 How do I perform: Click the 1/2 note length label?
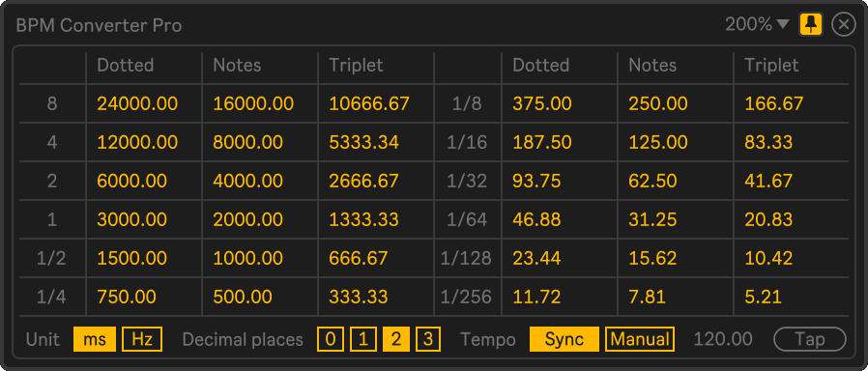(x=51, y=258)
